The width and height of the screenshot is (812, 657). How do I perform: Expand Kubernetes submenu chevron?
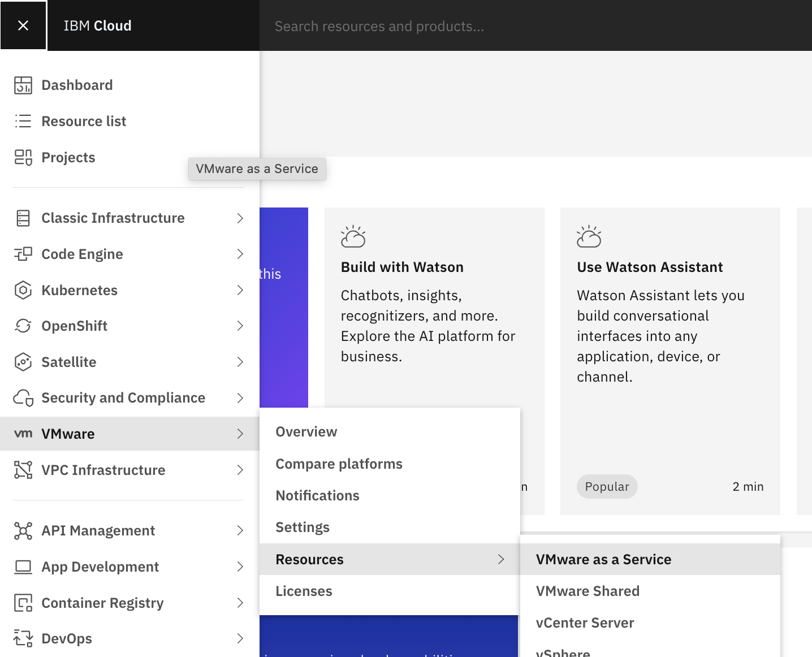click(240, 290)
